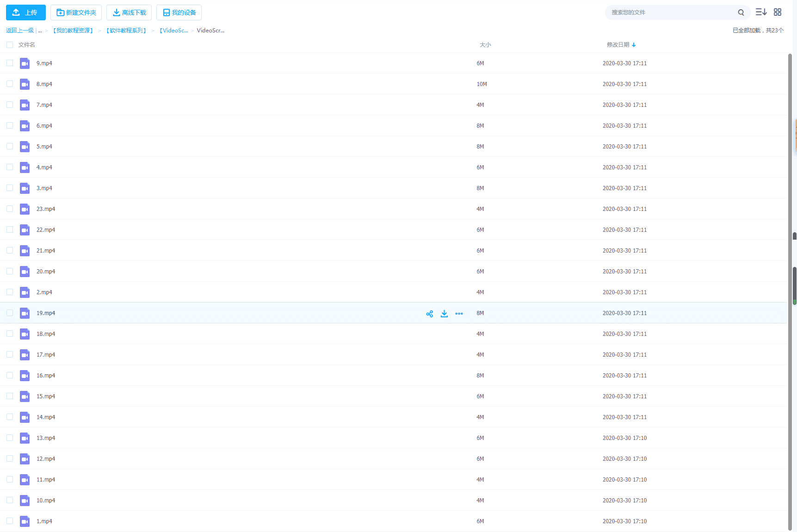The image size is (797, 532).
Task: Sort by the size column header
Action: [x=485, y=45]
